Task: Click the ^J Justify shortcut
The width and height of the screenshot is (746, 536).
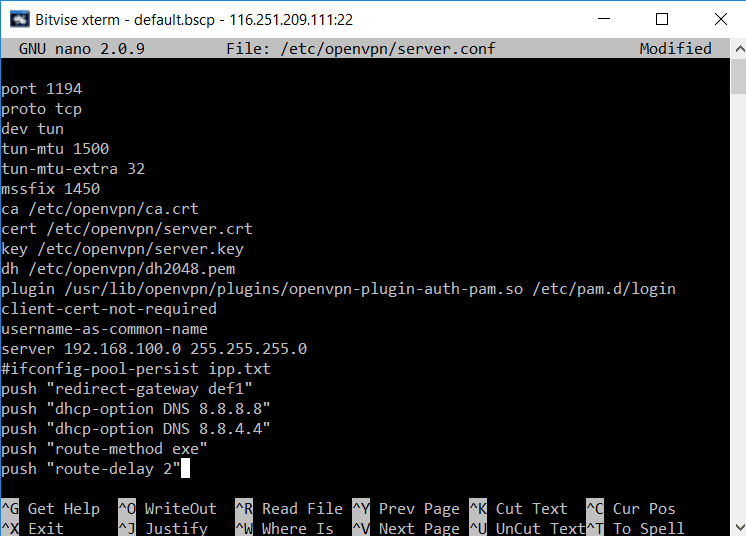Action: click(x=163, y=528)
